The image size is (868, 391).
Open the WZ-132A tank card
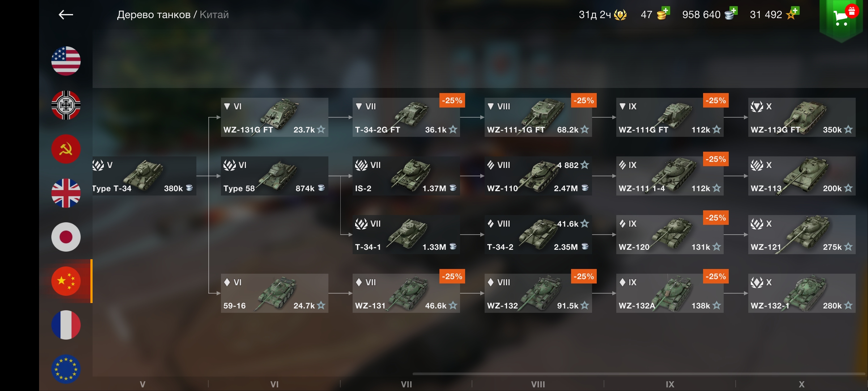670,293
